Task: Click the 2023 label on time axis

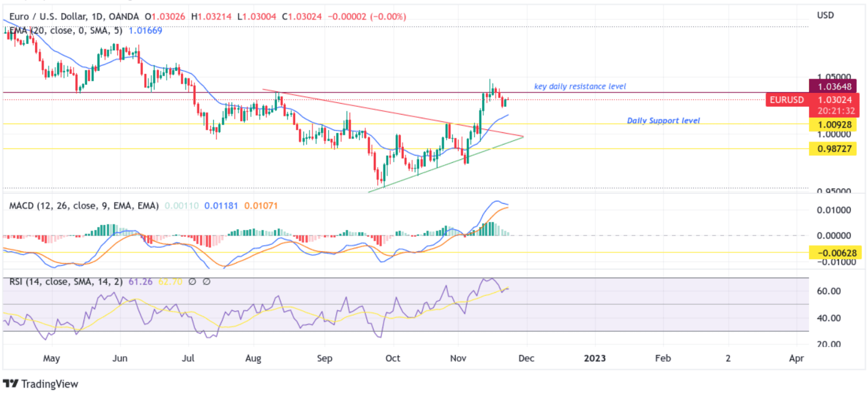Action: (595, 358)
